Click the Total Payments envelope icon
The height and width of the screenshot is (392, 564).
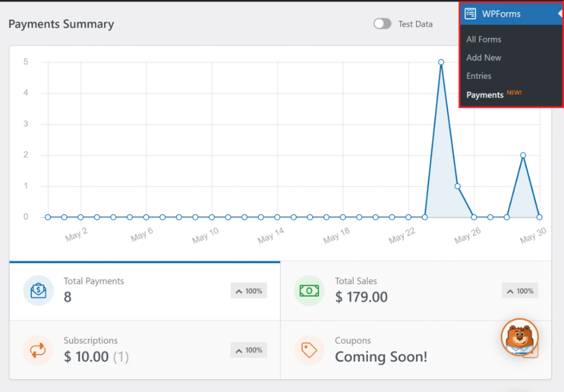[x=38, y=290]
